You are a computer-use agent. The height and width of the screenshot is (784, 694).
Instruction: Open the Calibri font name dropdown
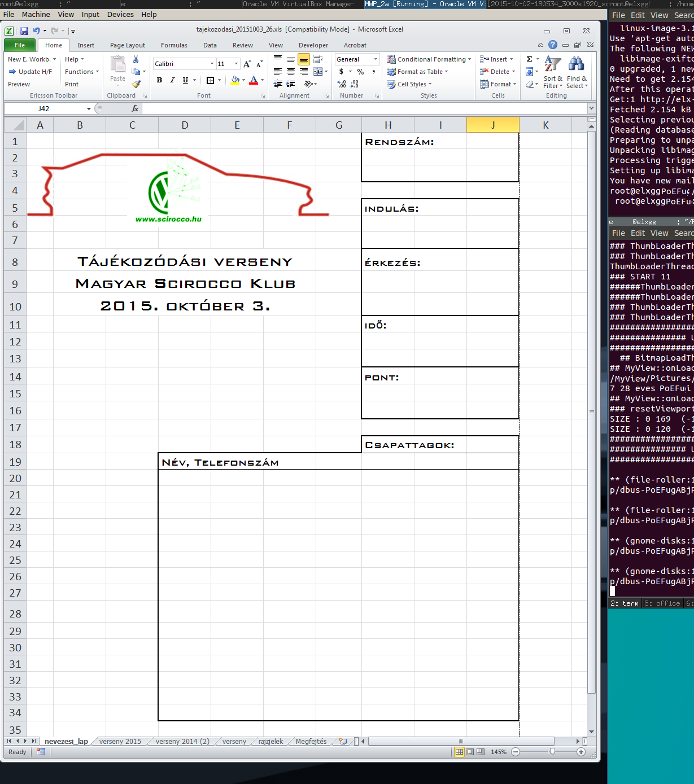212,64
